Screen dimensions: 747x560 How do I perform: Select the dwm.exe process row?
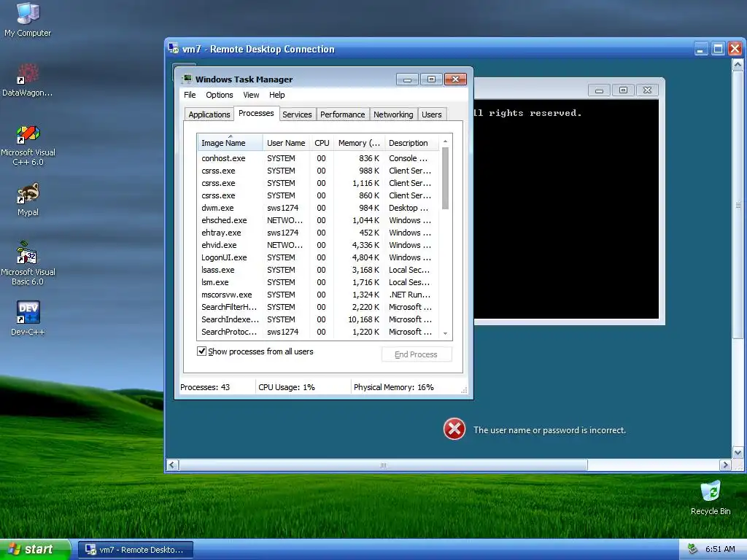tap(318, 208)
